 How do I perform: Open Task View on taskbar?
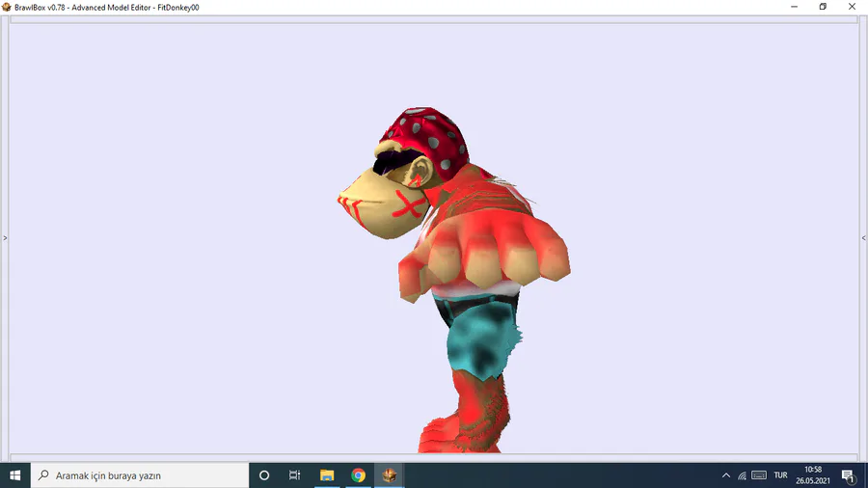pyautogui.click(x=294, y=475)
